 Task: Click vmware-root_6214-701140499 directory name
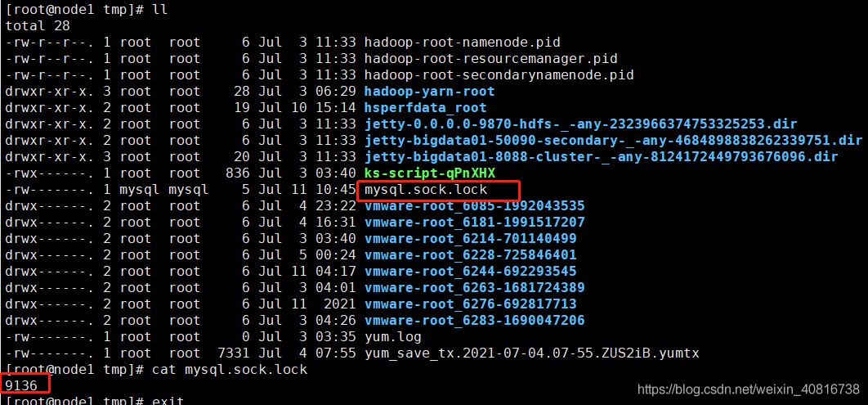point(471,239)
